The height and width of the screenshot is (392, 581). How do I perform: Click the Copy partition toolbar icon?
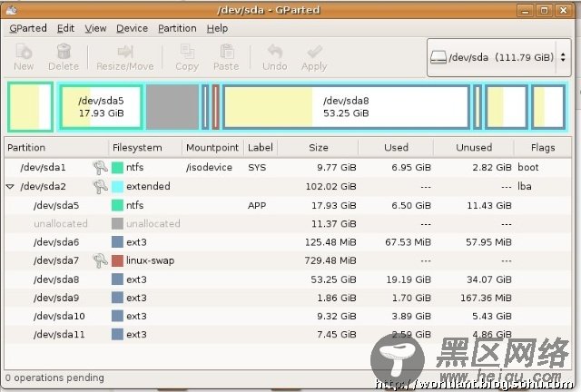tap(187, 52)
